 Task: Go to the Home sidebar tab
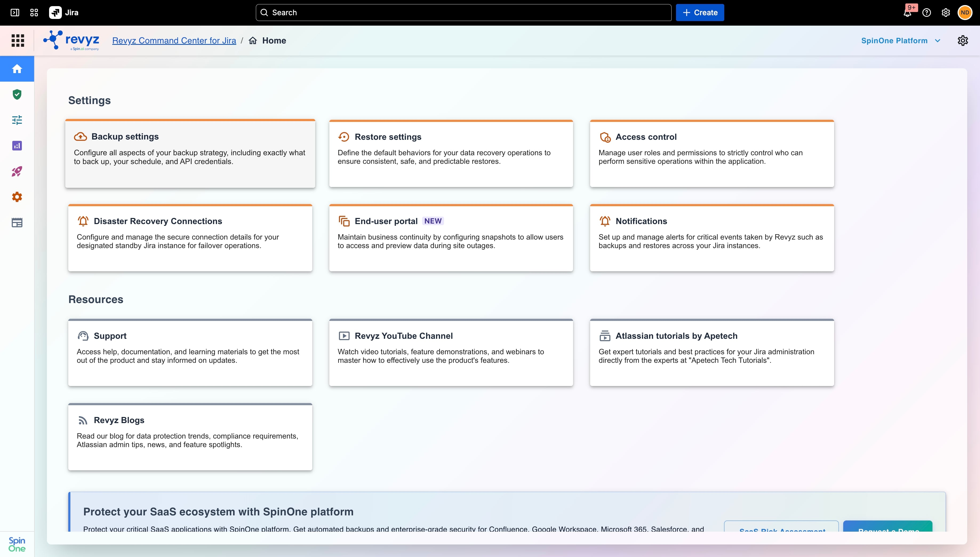17,69
